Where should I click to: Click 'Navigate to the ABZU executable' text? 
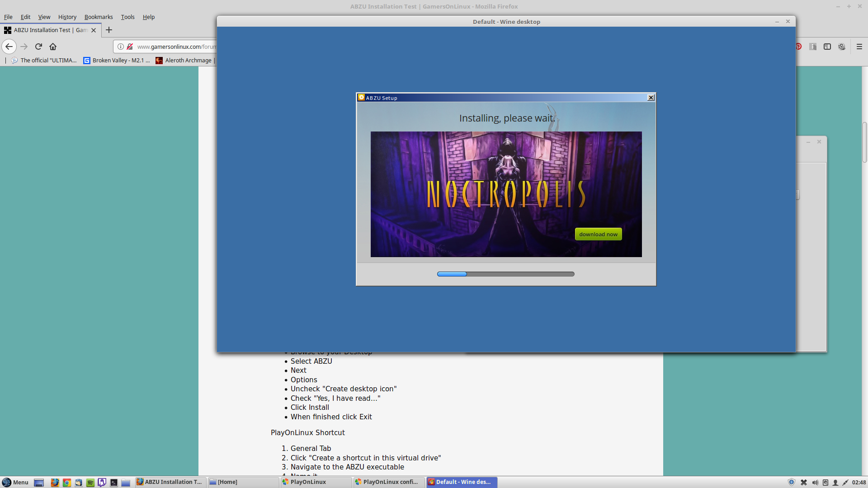click(x=347, y=467)
